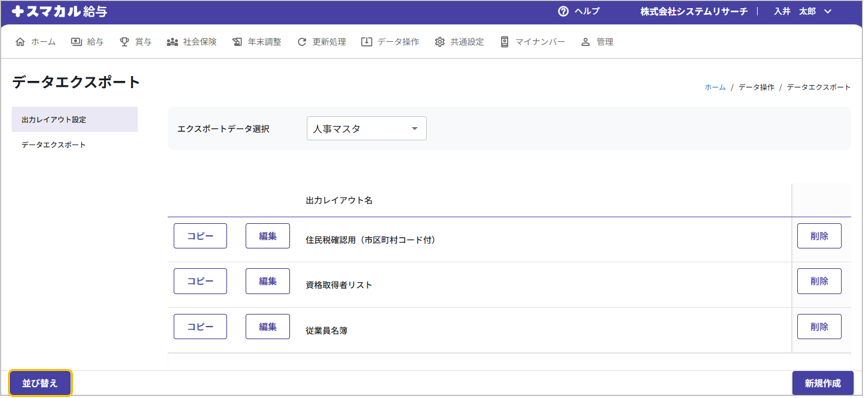Click the 管理 person icon
864x398 pixels.
(x=585, y=42)
